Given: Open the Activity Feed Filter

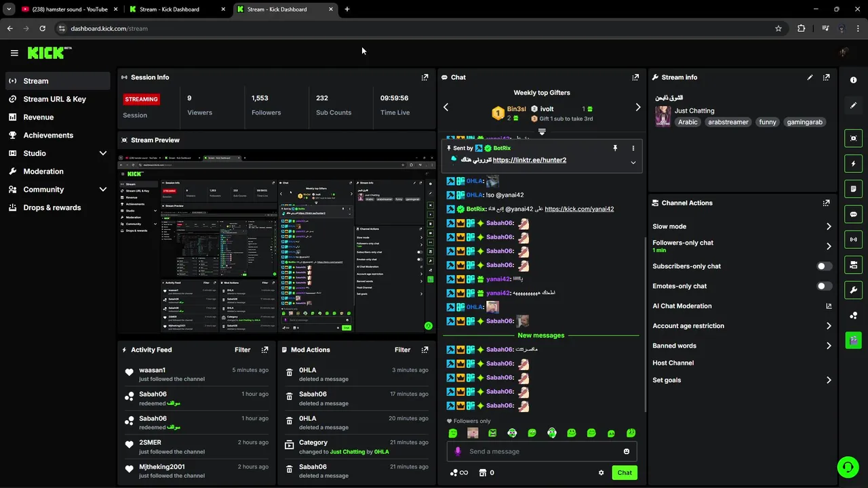Looking at the screenshot, I should click(243, 350).
